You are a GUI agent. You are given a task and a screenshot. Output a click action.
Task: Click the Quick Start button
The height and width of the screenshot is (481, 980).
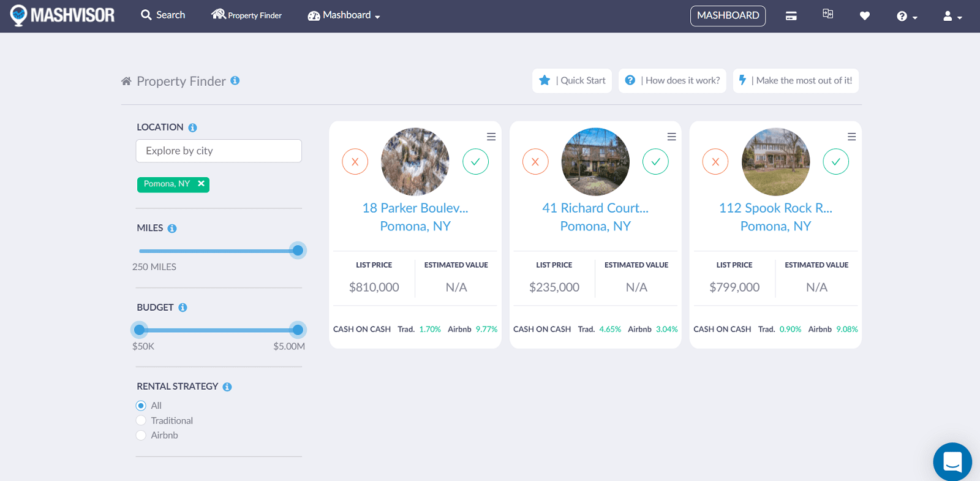(572, 81)
